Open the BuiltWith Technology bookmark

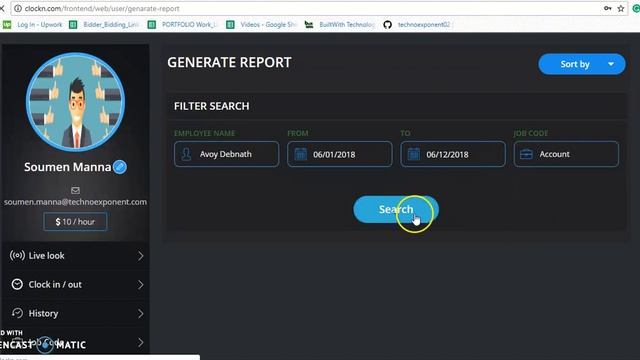click(x=340, y=24)
